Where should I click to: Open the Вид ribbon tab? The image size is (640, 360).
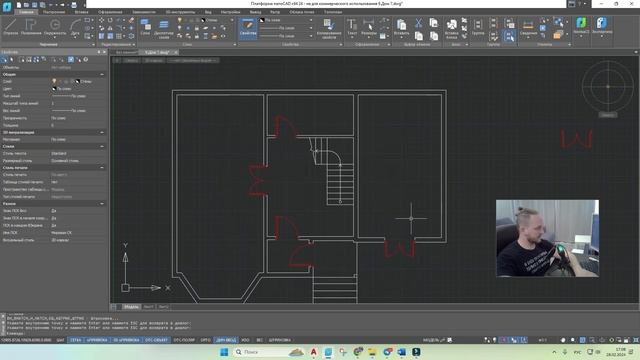coord(208,12)
